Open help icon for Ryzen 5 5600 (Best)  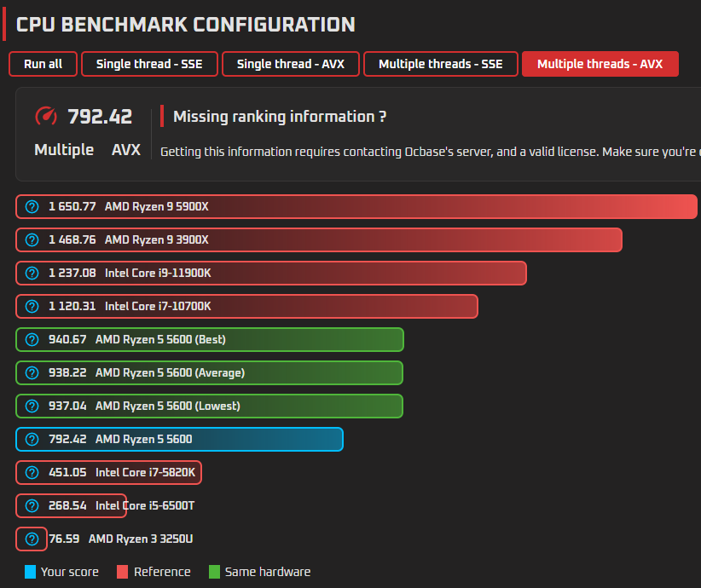(32, 339)
